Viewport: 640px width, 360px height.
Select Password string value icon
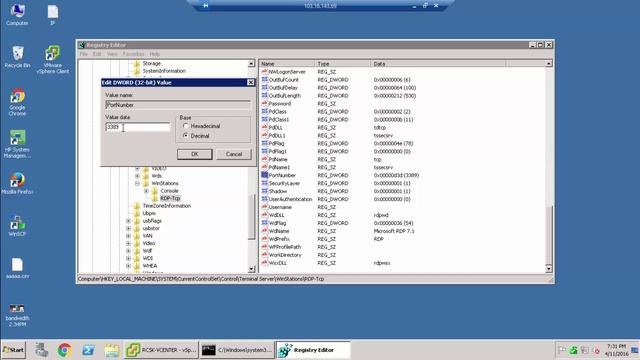tap(264, 103)
